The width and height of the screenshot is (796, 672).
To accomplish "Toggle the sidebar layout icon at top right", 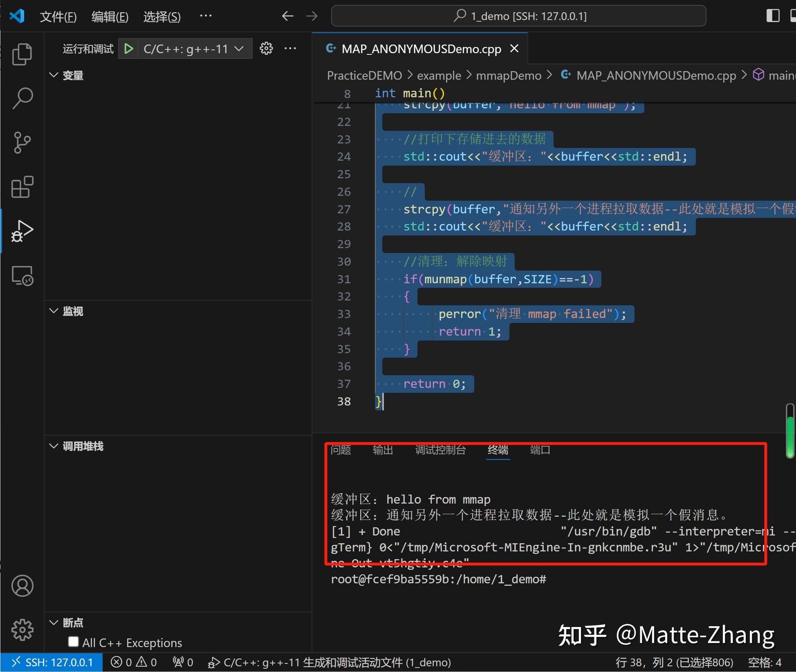I will (x=772, y=16).
